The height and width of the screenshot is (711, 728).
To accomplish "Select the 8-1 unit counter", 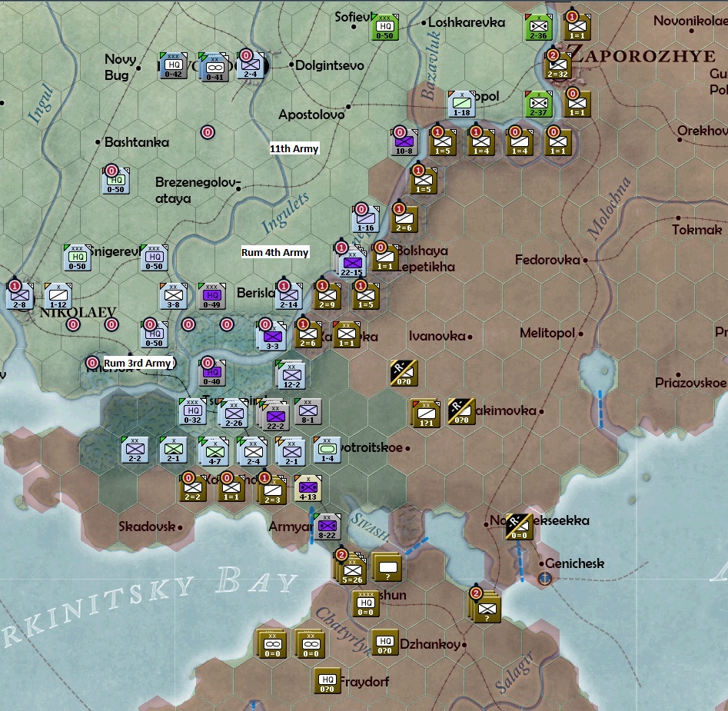I will (x=307, y=412).
